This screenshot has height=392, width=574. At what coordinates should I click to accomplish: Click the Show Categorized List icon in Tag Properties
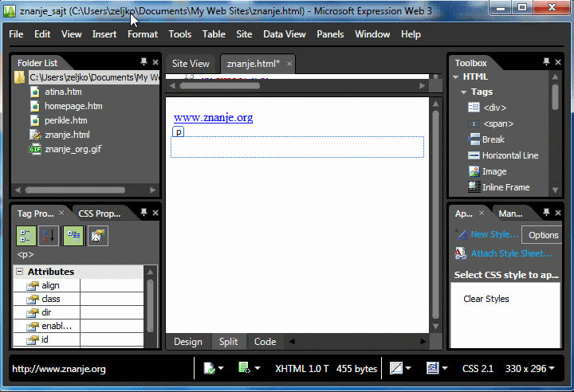pyautogui.click(x=26, y=236)
